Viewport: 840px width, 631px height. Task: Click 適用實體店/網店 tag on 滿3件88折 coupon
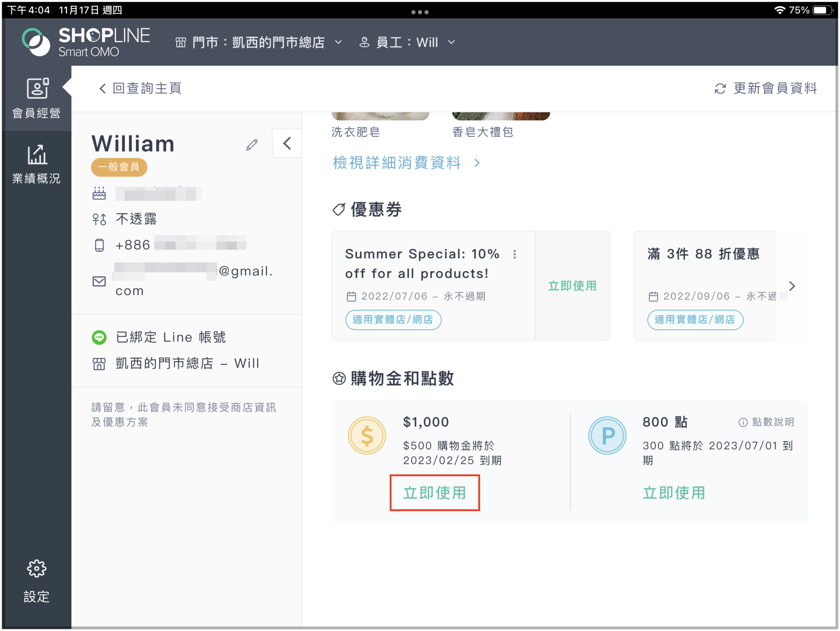[695, 320]
